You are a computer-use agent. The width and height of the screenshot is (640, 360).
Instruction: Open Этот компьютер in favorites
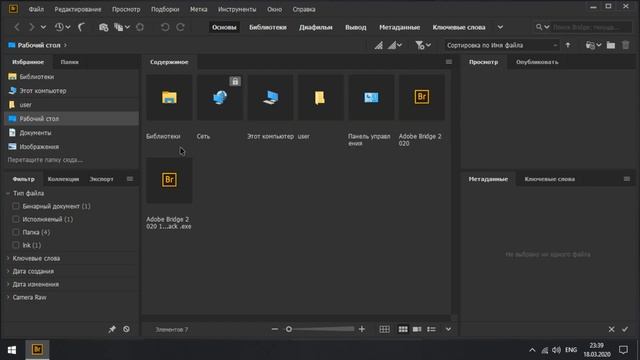(42, 91)
